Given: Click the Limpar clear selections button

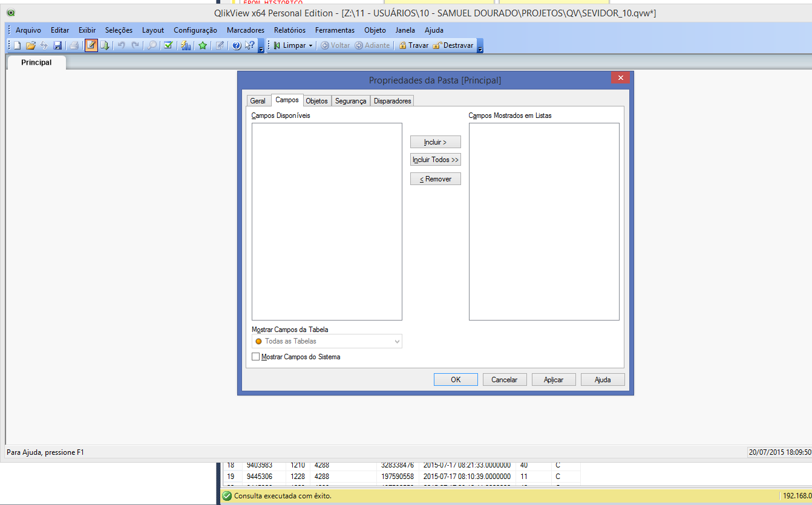Looking at the screenshot, I should 290,45.
